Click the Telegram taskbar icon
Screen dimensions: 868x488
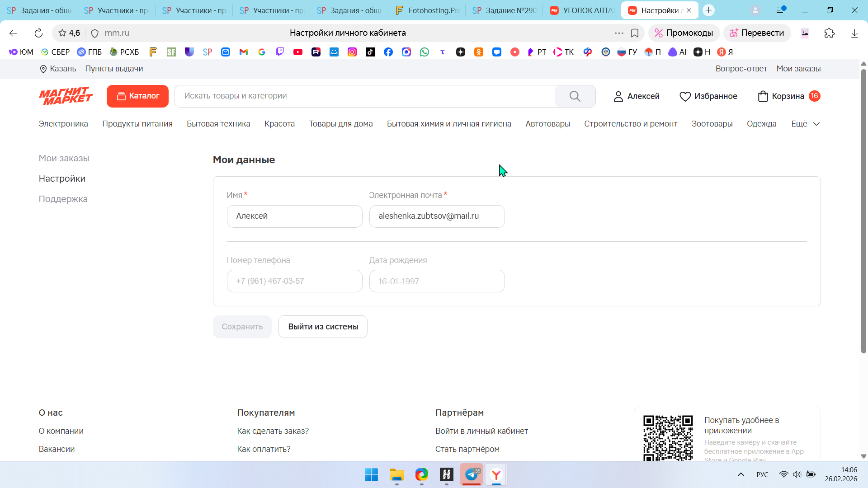[472, 474]
